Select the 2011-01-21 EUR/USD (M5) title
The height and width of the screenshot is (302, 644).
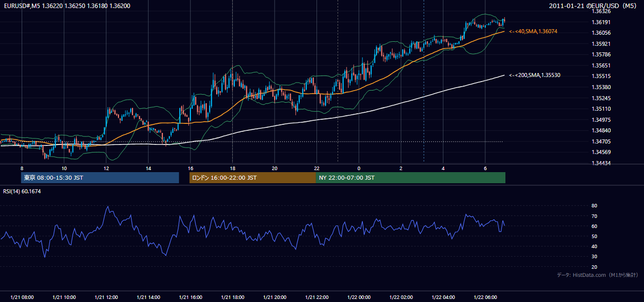pos(594,6)
